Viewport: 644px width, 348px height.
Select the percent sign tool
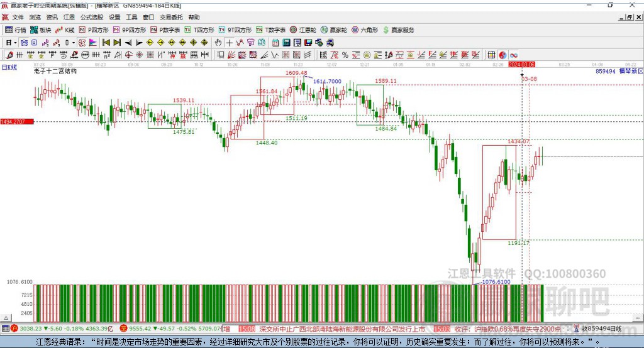click(x=345, y=55)
